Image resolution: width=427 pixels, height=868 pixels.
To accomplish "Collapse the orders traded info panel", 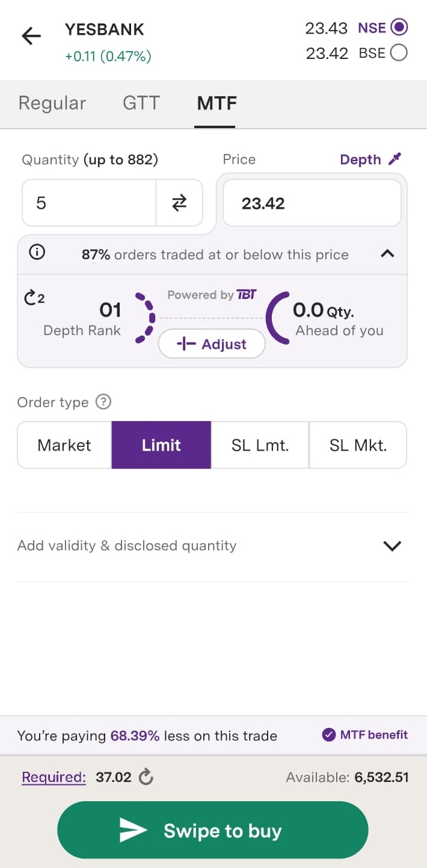I will click(x=388, y=254).
